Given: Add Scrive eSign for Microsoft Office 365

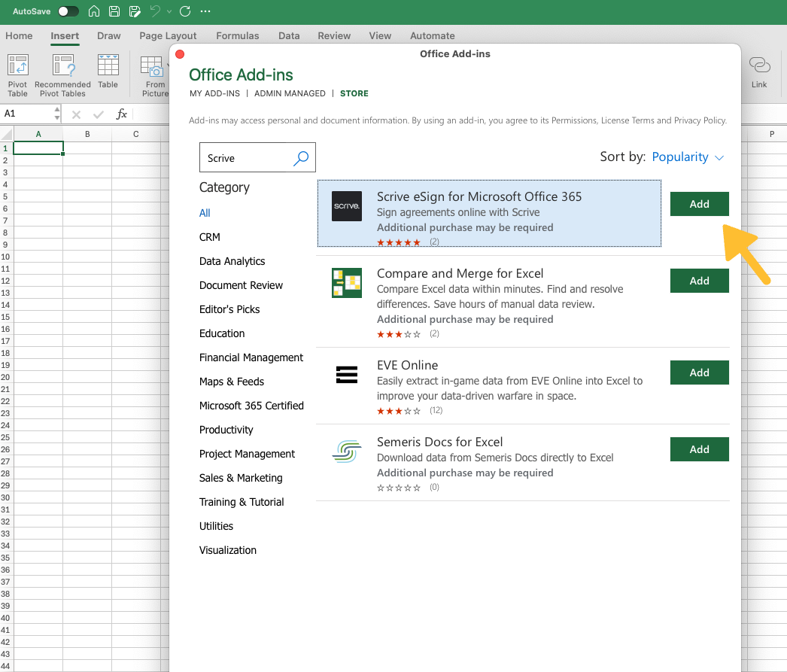Looking at the screenshot, I should pyautogui.click(x=699, y=204).
